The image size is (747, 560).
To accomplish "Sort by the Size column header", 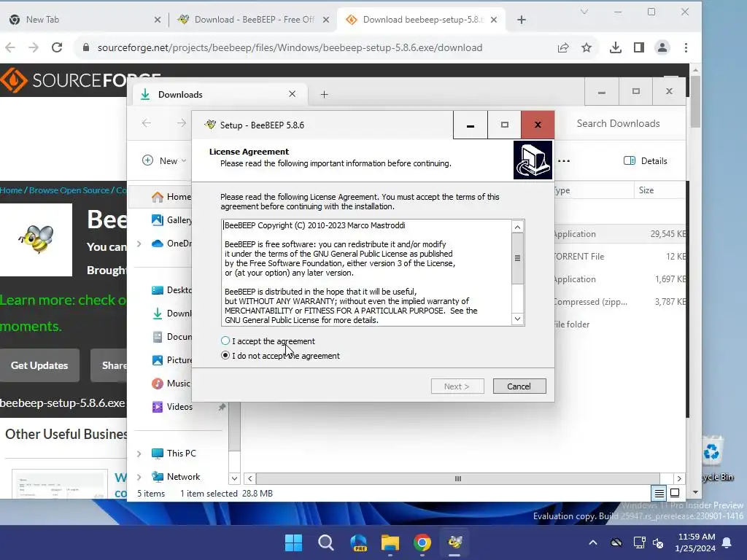I will 659,190.
